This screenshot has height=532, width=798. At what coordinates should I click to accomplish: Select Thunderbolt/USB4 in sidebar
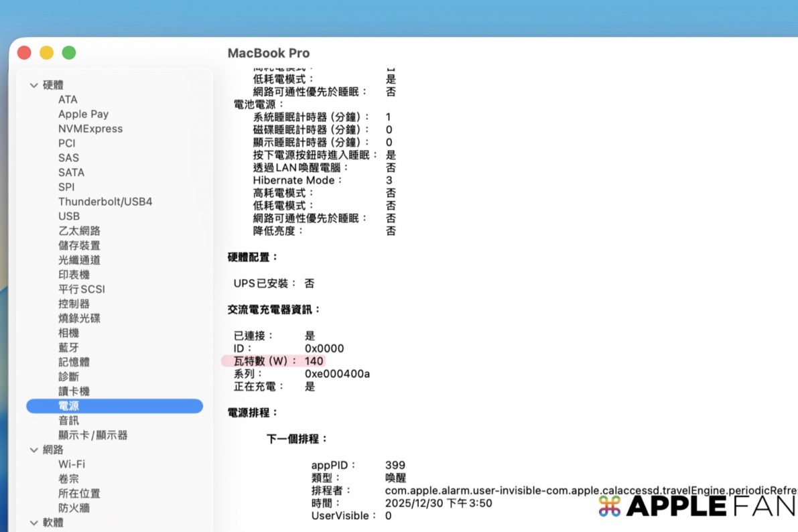tap(105, 202)
